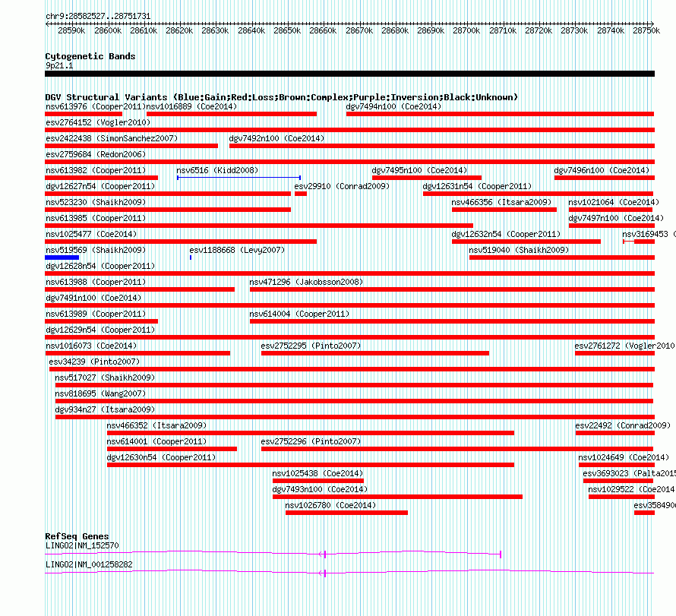This screenshot has width=676, height=616.
Task: Select dgv7492n100 (Coe2014) variant label
Action: [x=276, y=138]
